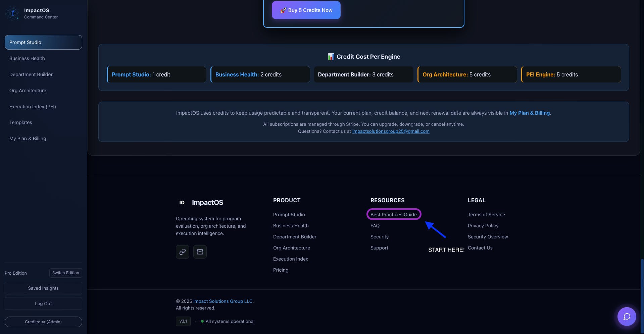Click the Buy 5 Credits Now button
Screen dimensions: 644x334
306,10
